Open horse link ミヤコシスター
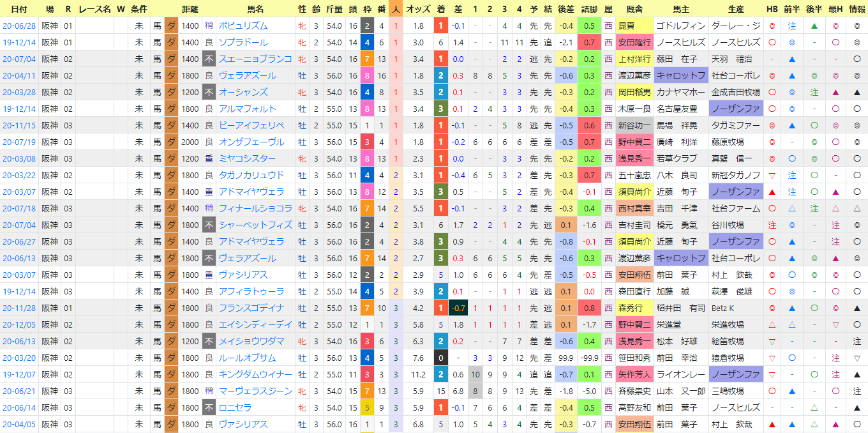Viewport: 868px width, 433px height. click(248, 158)
